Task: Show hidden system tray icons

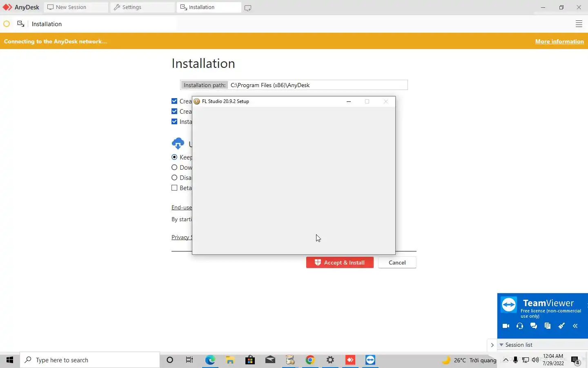Action: coord(506,360)
